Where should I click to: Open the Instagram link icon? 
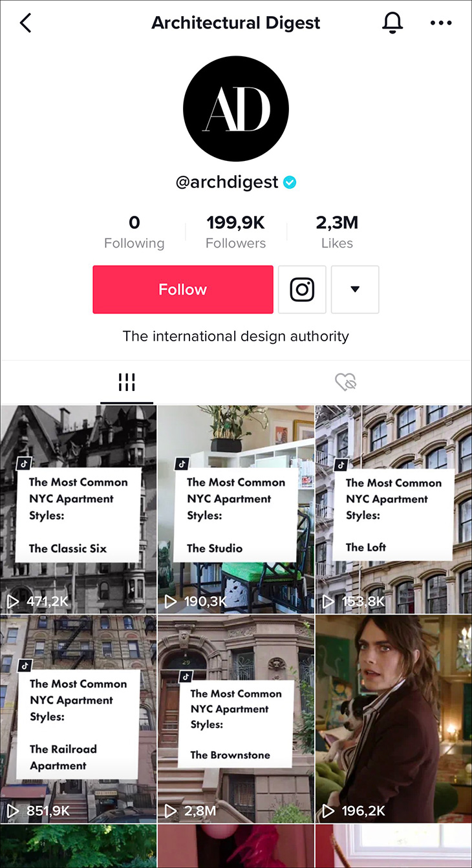(x=302, y=290)
